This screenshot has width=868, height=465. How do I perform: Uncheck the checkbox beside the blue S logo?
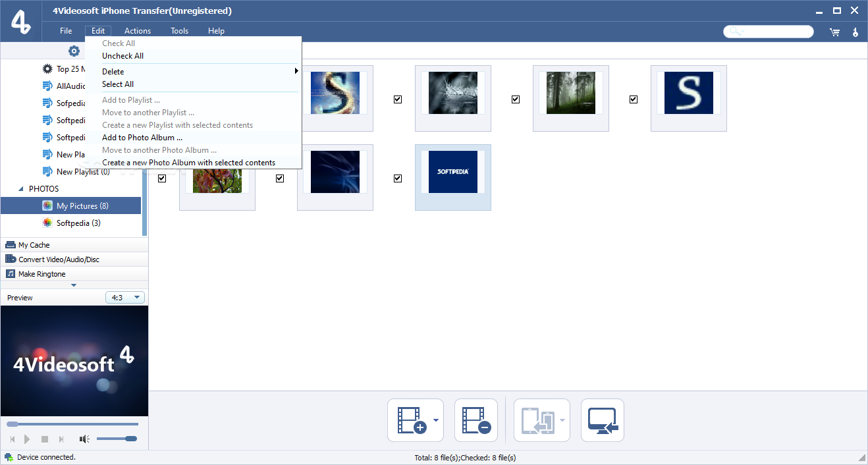click(634, 99)
